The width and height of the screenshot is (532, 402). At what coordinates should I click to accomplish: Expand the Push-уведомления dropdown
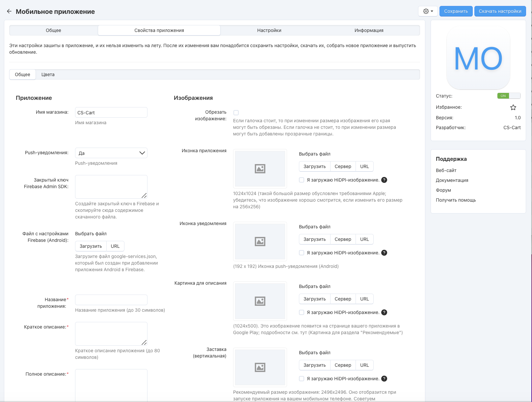point(111,153)
